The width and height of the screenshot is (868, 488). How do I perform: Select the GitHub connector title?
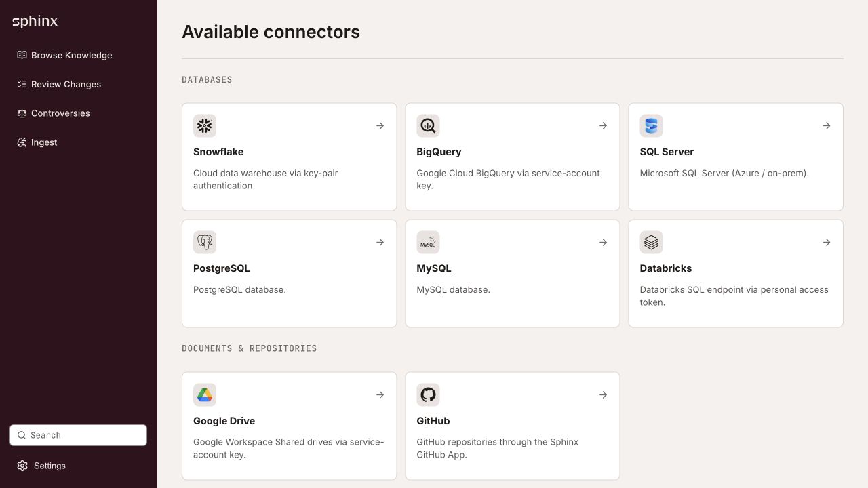point(433,421)
